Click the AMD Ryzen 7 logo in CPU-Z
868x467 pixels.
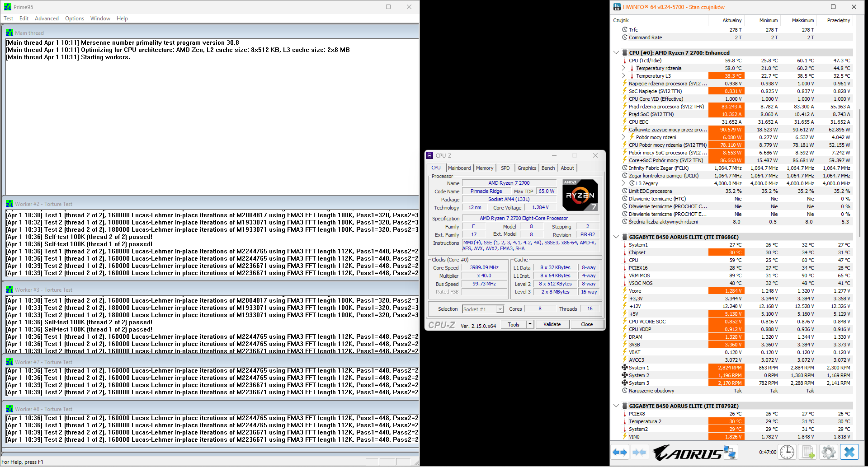[x=580, y=195]
